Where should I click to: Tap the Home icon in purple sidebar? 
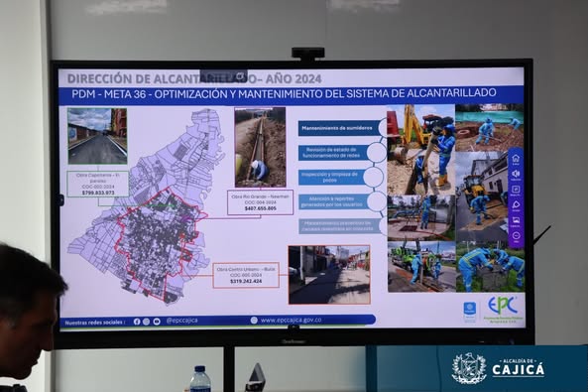[x=516, y=158]
